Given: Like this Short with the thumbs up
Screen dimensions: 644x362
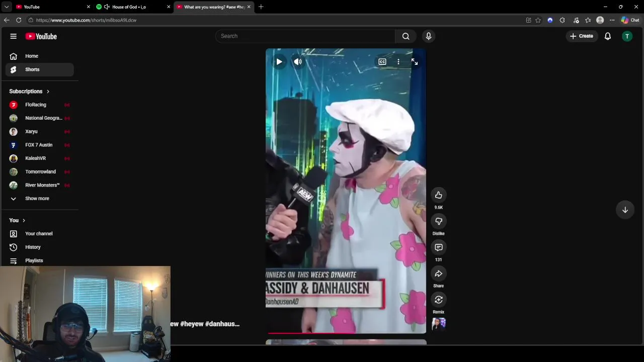Looking at the screenshot, I should click(x=439, y=195).
